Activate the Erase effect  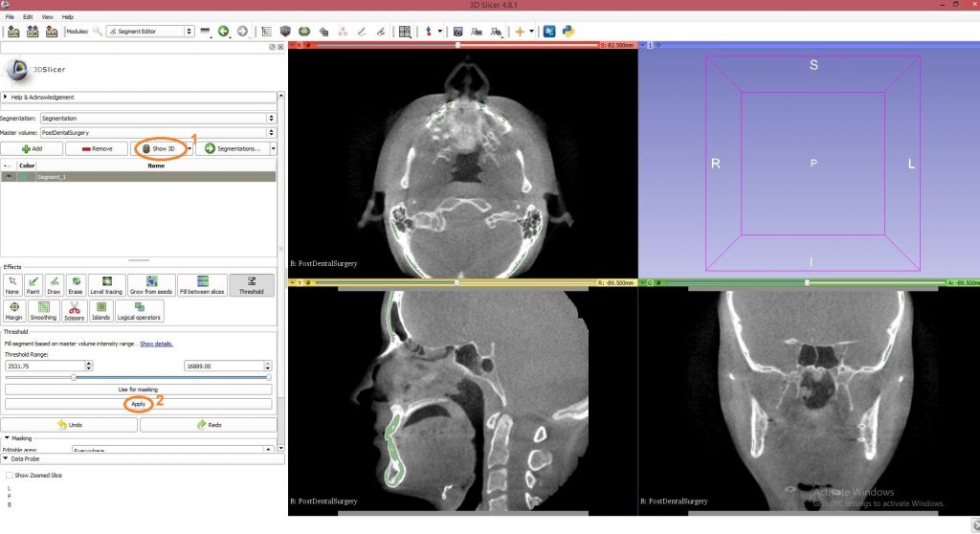coord(76,284)
